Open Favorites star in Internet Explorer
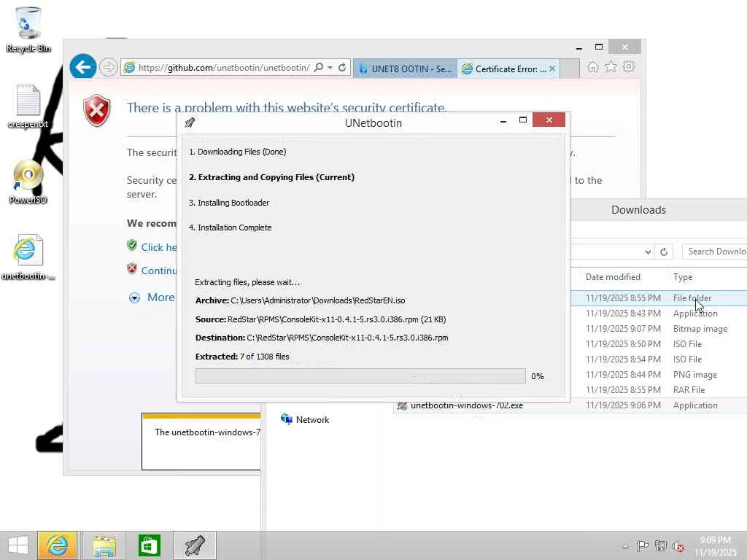Image resolution: width=747 pixels, height=560 pixels. click(611, 67)
